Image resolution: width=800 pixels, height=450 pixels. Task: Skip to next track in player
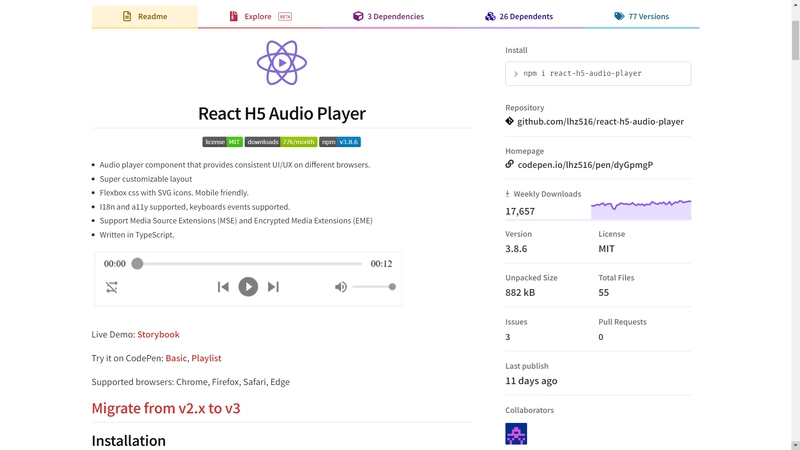[x=273, y=287]
